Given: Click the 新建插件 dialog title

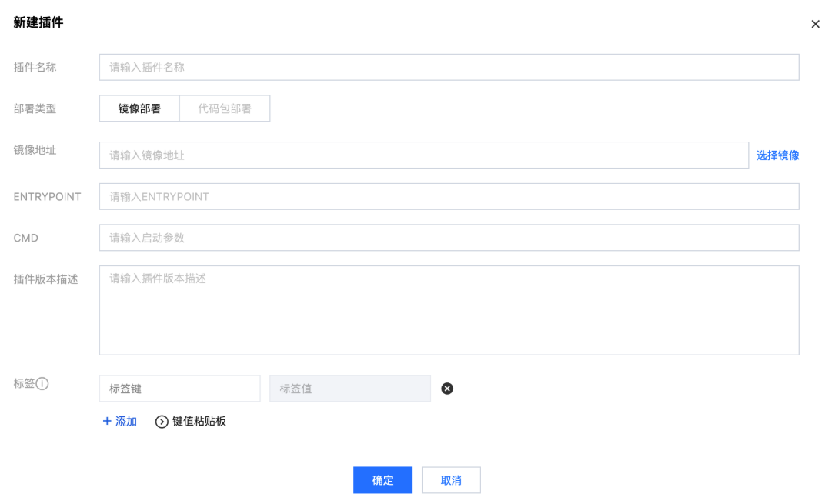Looking at the screenshot, I should pyautogui.click(x=38, y=23).
